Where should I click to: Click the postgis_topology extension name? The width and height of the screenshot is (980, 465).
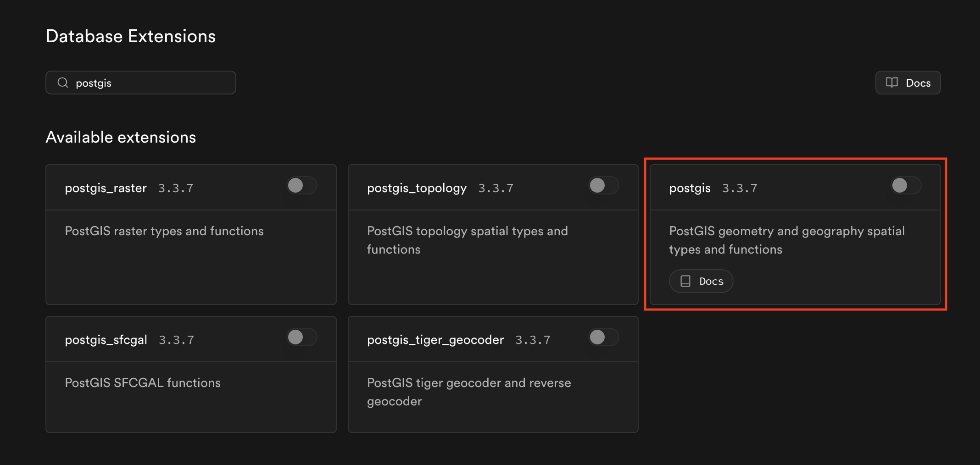pyautogui.click(x=417, y=188)
